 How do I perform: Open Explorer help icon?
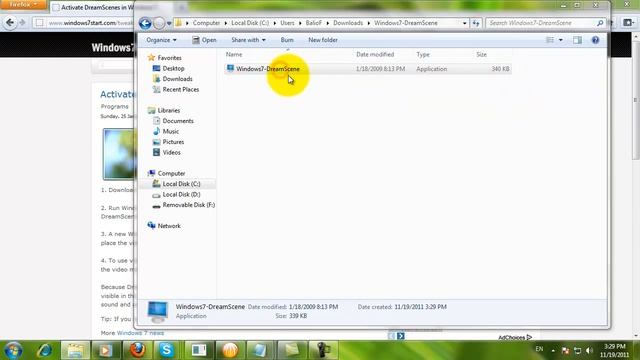595,40
